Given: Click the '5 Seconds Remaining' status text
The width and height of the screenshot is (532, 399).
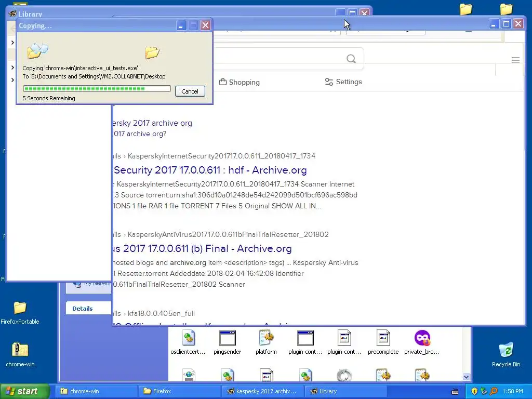Looking at the screenshot, I should [x=49, y=98].
